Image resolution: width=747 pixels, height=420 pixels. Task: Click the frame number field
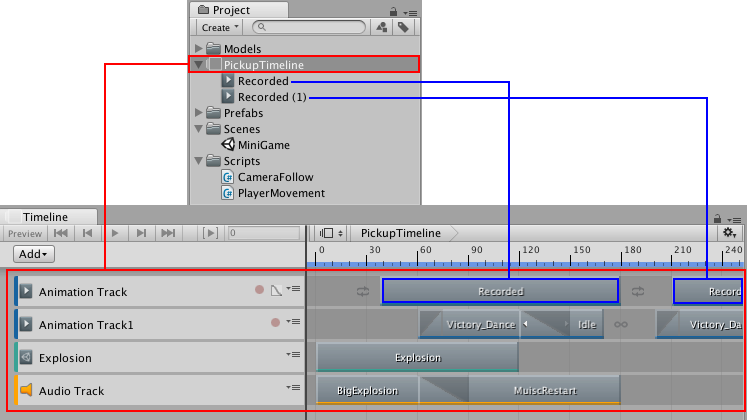pos(263,233)
